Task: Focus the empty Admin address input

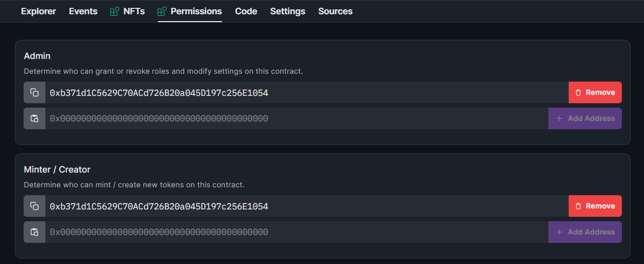Action: tap(295, 118)
